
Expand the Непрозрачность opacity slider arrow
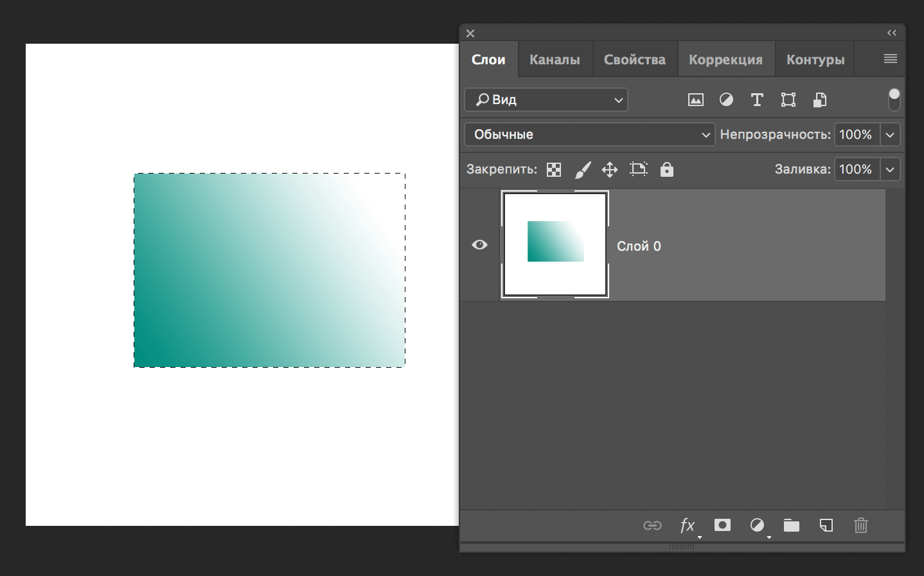pyautogui.click(x=890, y=134)
